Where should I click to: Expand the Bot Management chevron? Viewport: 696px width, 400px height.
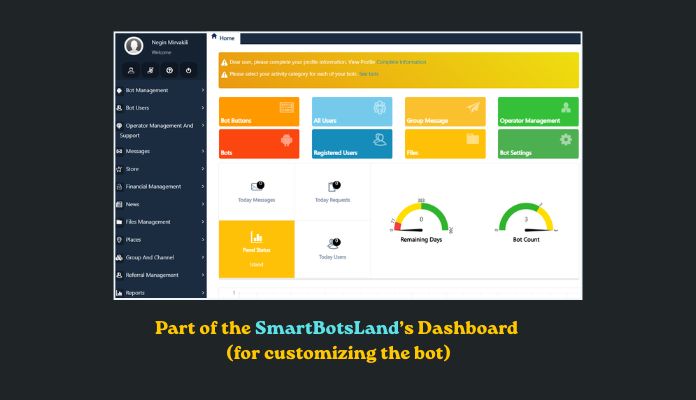[203, 90]
